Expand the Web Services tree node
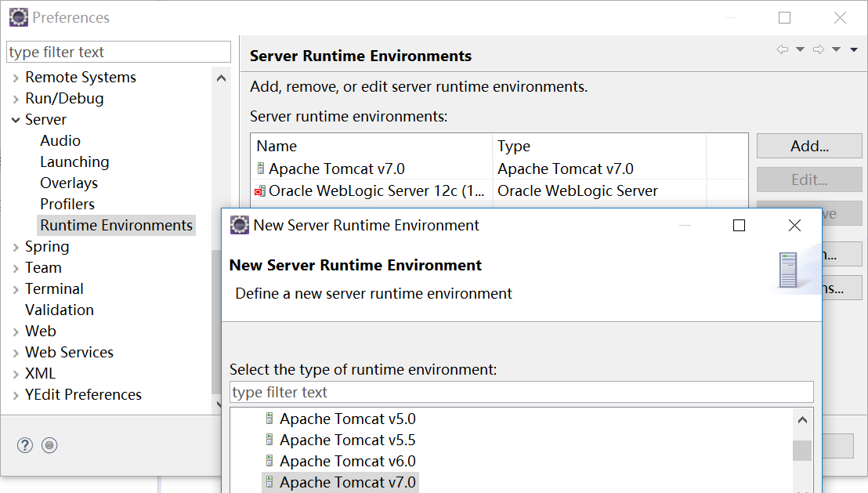Screen dimensions: 868x493 pyautogui.click(x=16, y=353)
